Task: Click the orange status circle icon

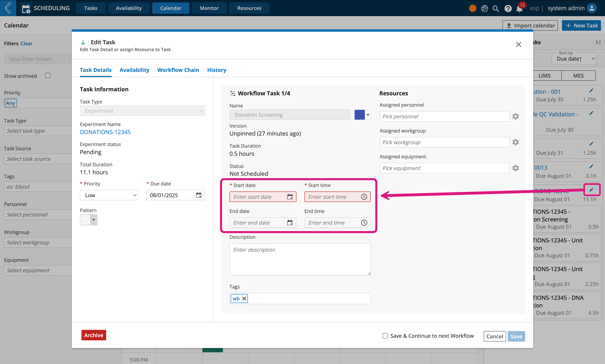Action: 472,8
